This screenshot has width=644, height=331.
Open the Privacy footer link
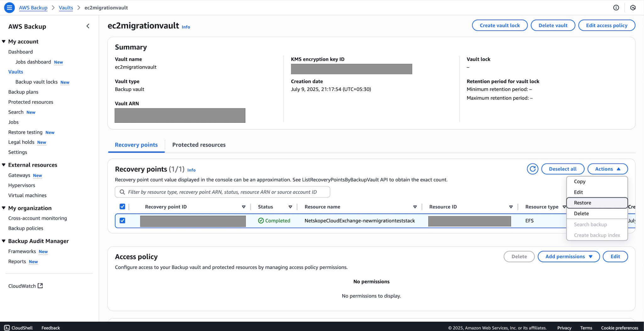(x=564, y=328)
